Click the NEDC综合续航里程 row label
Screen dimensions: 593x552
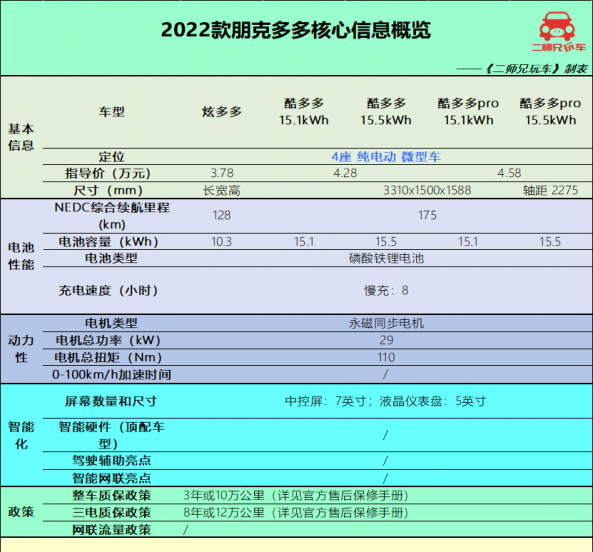click(112, 216)
